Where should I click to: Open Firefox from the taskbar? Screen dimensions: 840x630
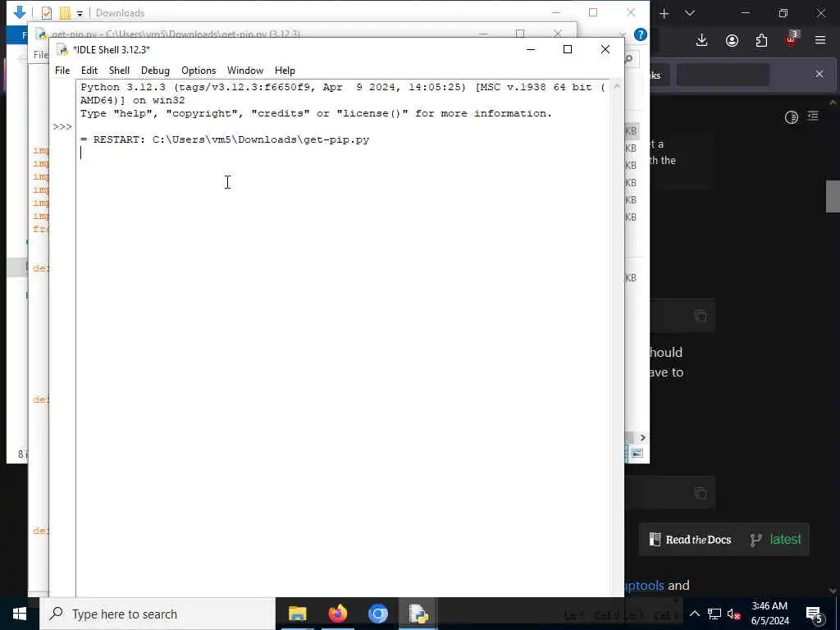[337, 614]
